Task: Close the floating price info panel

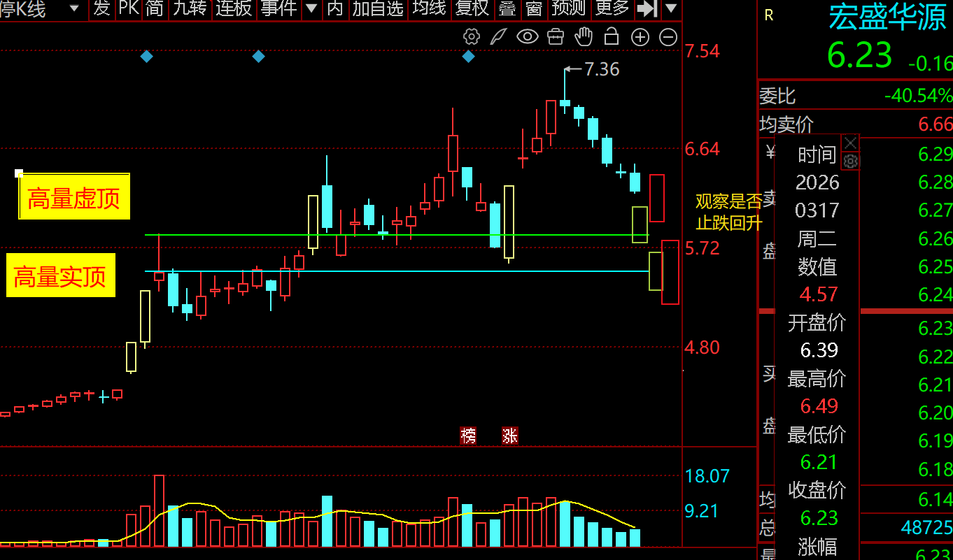Action: click(850, 143)
